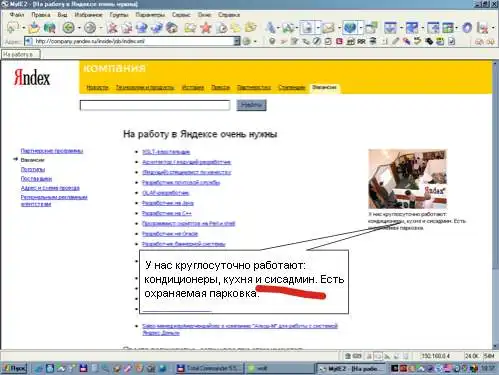Open the Разработчик на Java vacancy link
The image size is (499, 375).
(x=168, y=203)
